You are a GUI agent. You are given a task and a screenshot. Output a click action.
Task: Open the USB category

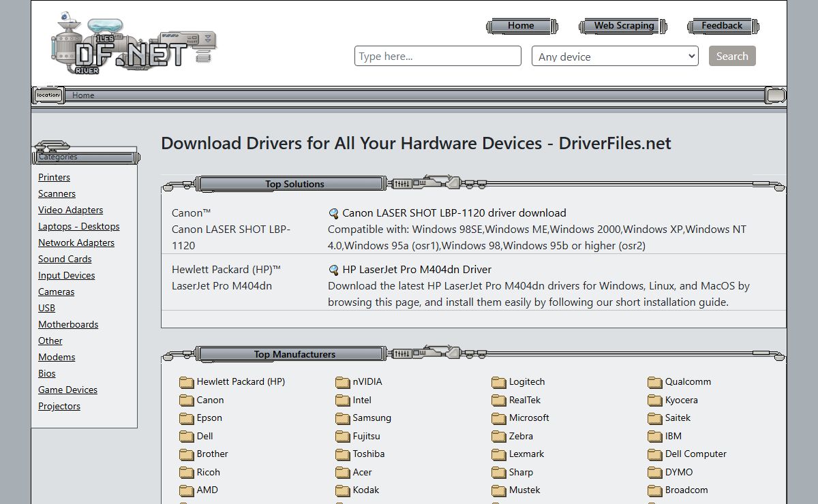pyautogui.click(x=46, y=308)
